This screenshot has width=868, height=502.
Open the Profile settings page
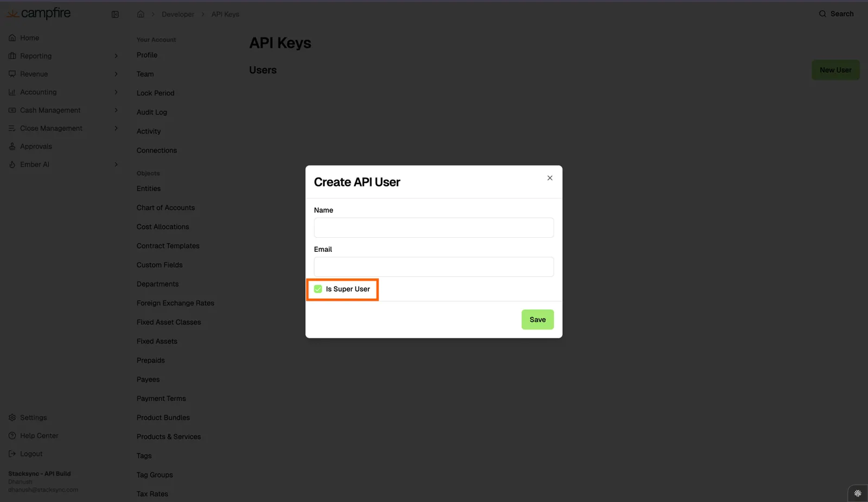(x=147, y=55)
